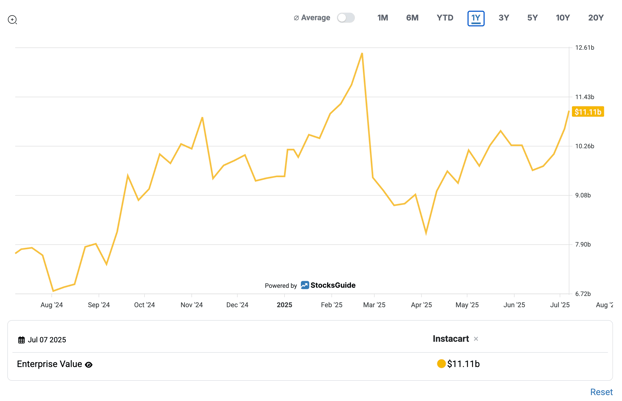Click the Feb '25 axis label

(x=332, y=305)
